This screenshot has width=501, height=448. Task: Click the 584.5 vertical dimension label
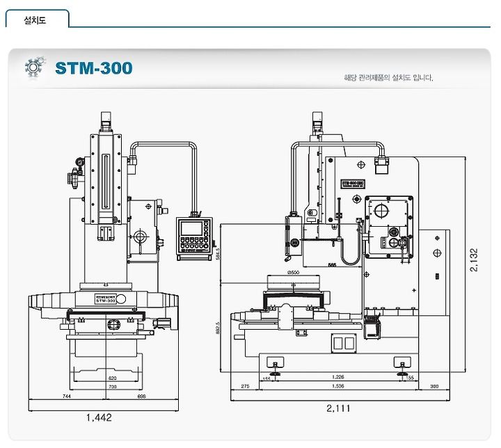(x=218, y=254)
